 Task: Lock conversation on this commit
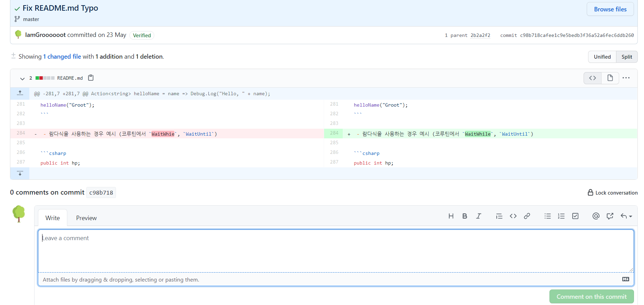tap(613, 193)
